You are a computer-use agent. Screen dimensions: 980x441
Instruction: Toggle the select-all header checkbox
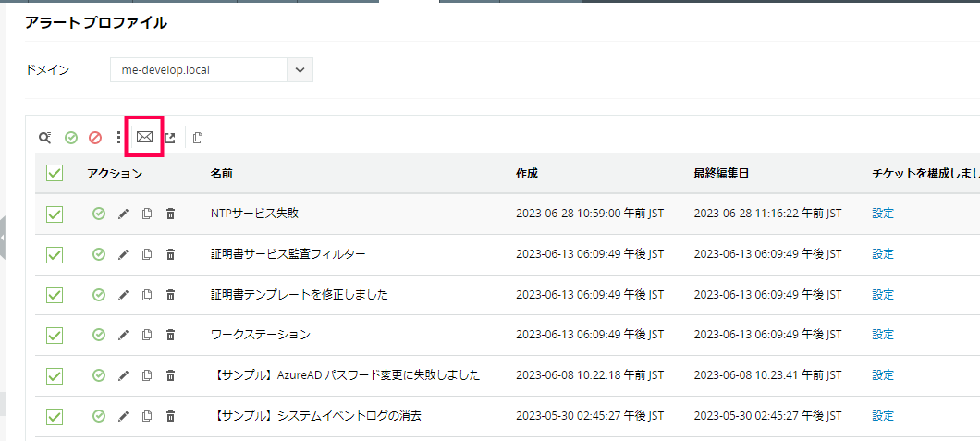[55, 174]
